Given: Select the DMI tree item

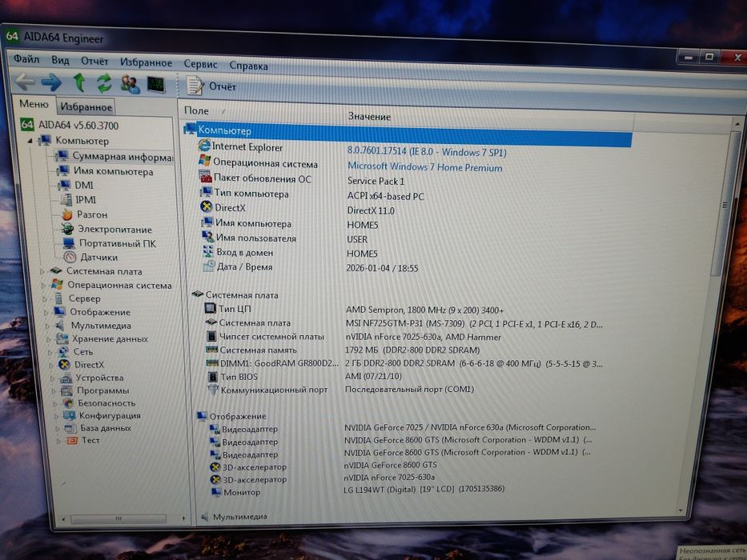Looking at the screenshot, I should (84, 186).
